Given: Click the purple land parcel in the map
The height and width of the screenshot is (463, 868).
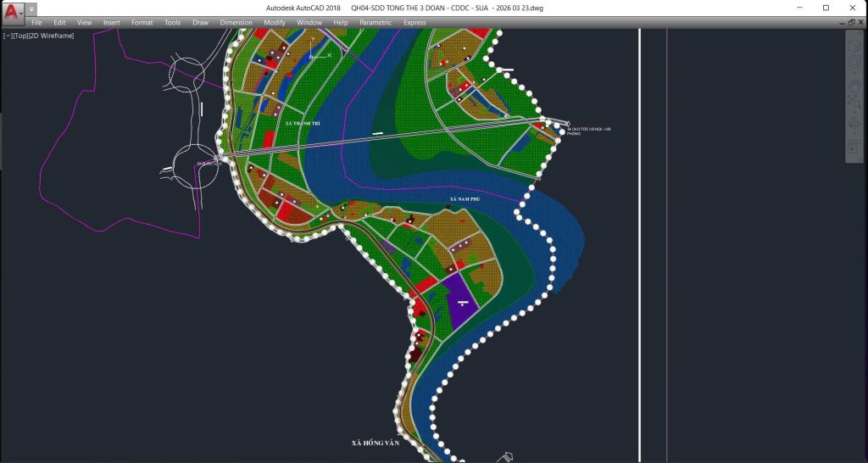Looking at the screenshot, I should point(458,301).
